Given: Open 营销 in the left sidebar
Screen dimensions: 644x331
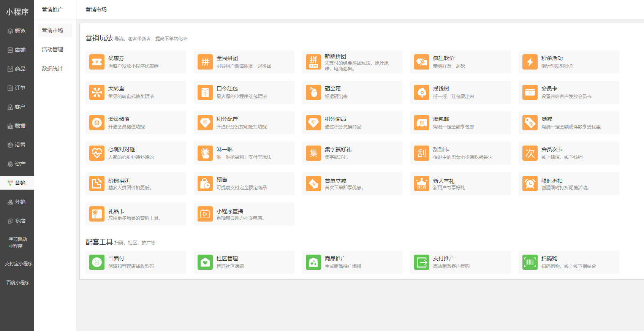Looking at the screenshot, I should pyautogui.click(x=17, y=183).
